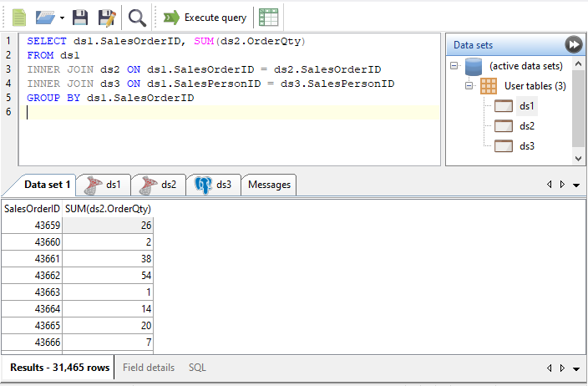Select ds3 table in Data sets tree

(x=526, y=146)
